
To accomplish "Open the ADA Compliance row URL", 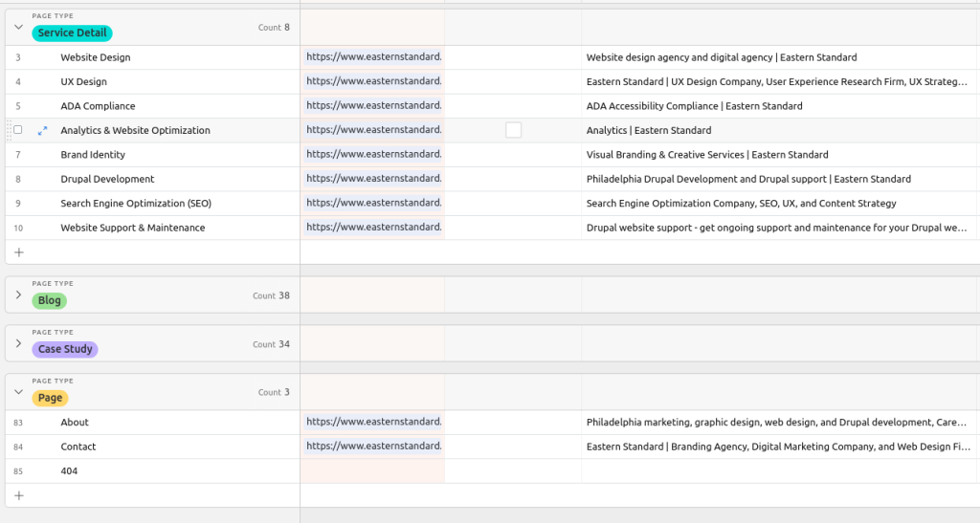I will pyautogui.click(x=374, y=105).
